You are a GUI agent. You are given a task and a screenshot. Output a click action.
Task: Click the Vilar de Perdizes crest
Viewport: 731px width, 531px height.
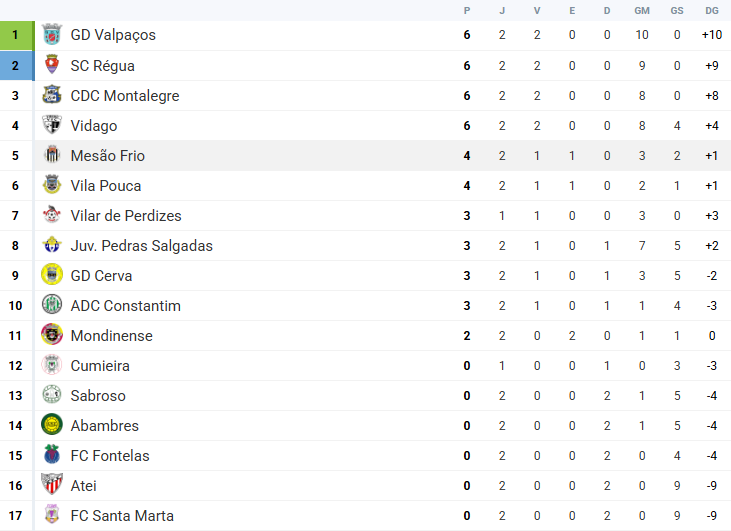(52, 215)
